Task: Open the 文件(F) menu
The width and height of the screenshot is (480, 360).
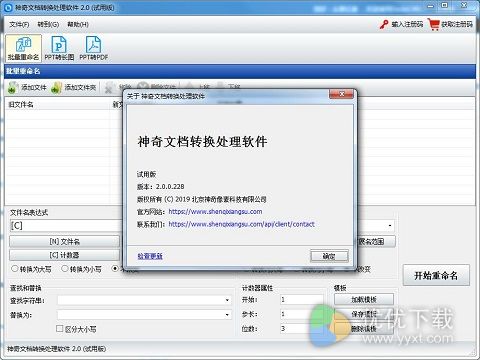Action: (x=19, y=24)
